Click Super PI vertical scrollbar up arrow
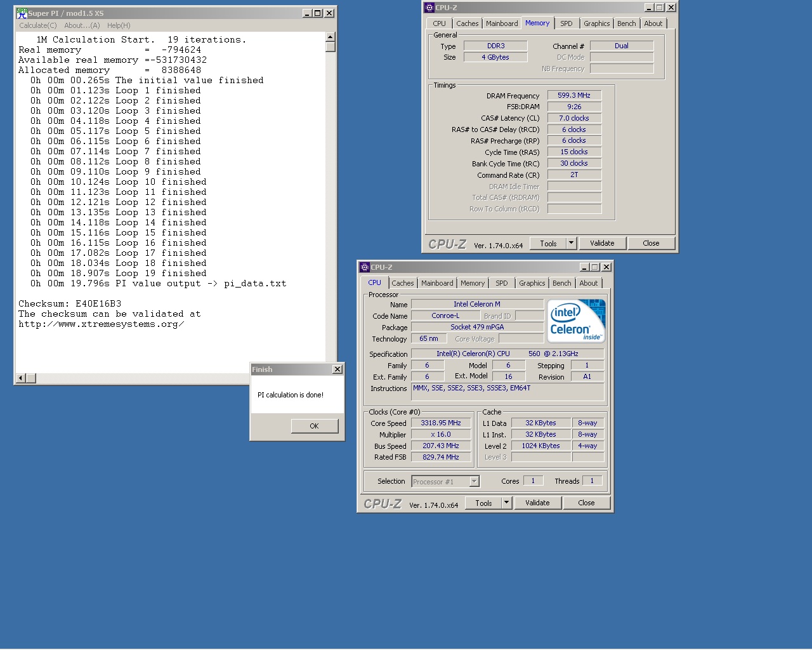The image size is (812, 650). (x=331, y=37)
